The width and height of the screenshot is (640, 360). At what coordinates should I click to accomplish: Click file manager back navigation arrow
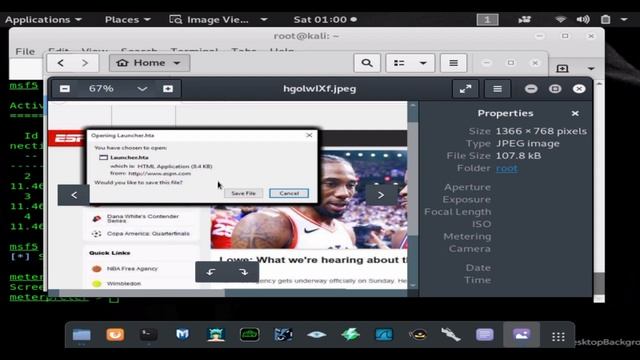click(61, 63)
